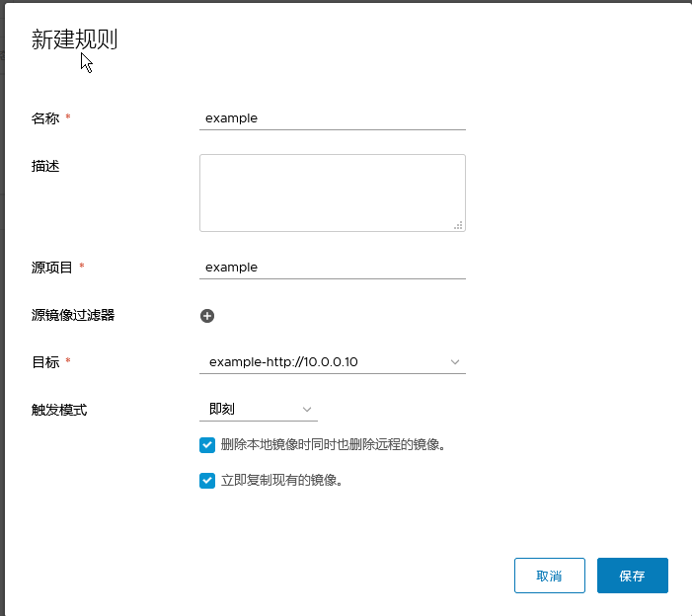The image size is (692, 616).
Task: Click the chevron arrow of the 目标 dropdown
Action: pyautogui.click(x=455, y=362)
